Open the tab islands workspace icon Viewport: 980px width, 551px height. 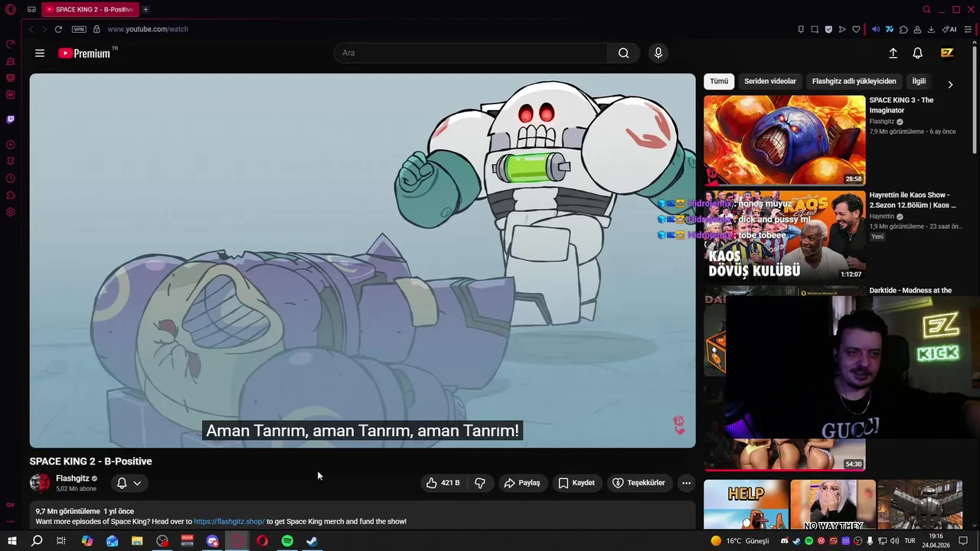[31, 9]
